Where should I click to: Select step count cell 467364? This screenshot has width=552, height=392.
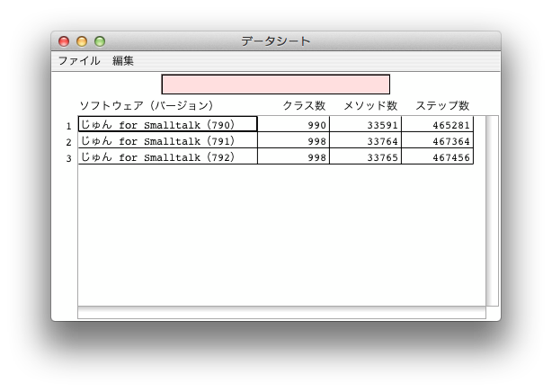[438, 140]
